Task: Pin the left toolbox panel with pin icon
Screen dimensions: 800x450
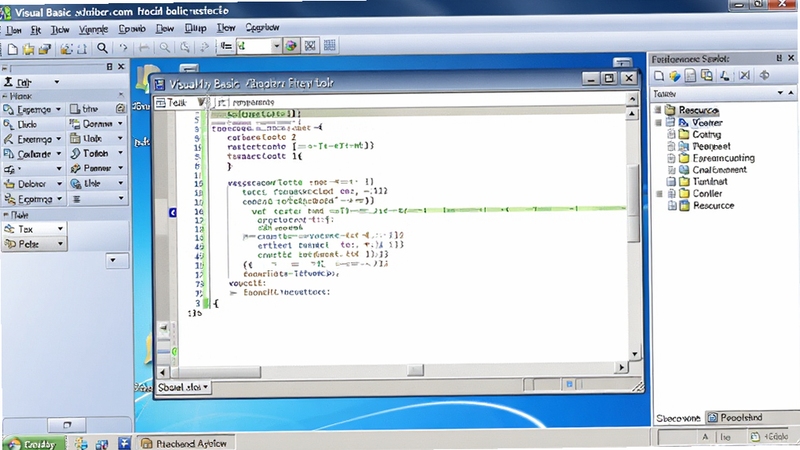Action: (x=109, y=67)
